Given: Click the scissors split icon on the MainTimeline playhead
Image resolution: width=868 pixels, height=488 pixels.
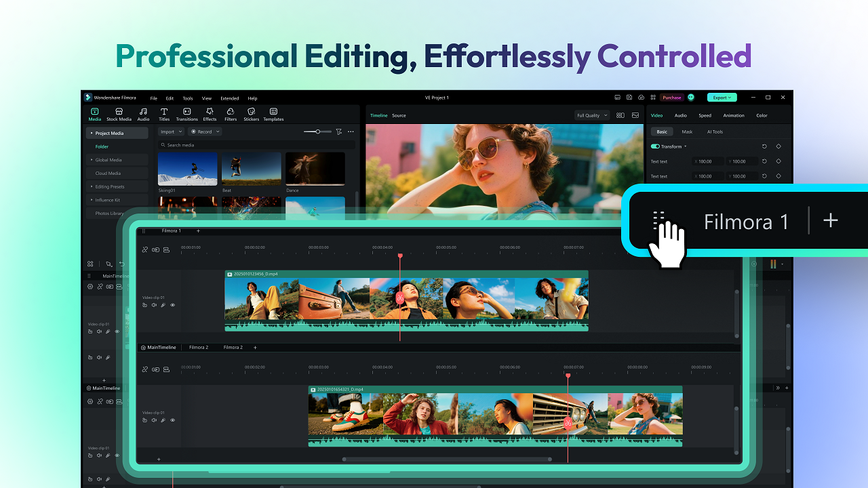Looking at the screenshot, I should (x=568, y=423).
